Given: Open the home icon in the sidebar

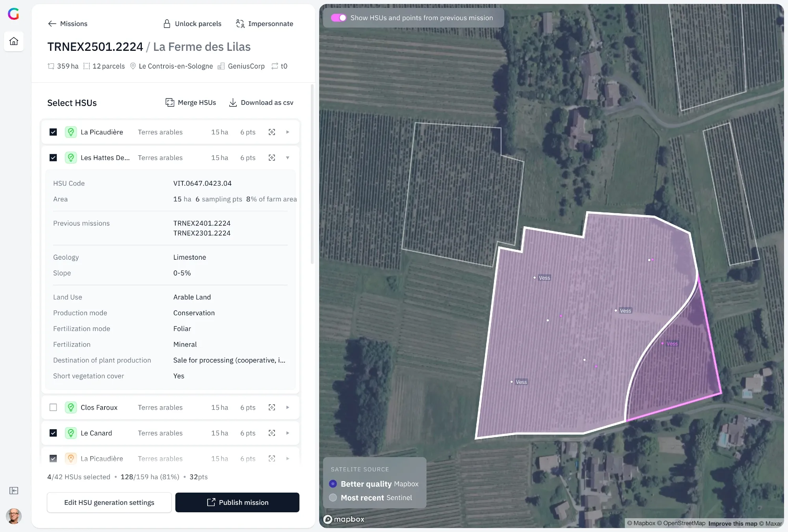Looking at the screenshot, I should point(14,41).
